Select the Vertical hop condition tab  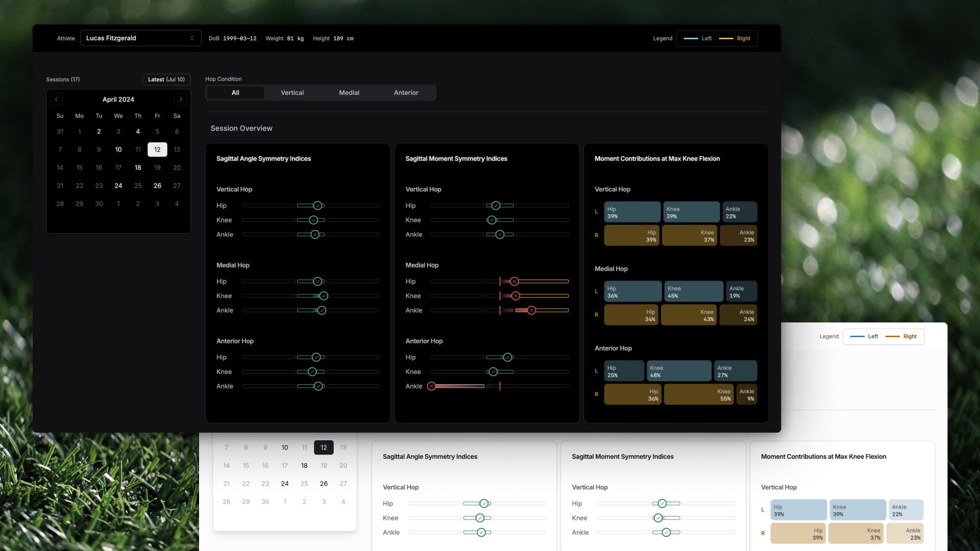click(x=292, y=92)
